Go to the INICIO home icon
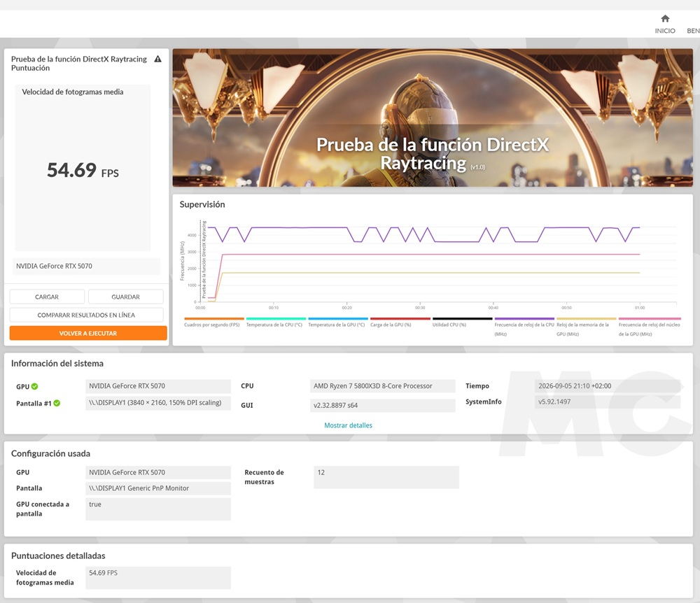Image resolution: width=700 pixels, height=603 pixels. (665, 19)
